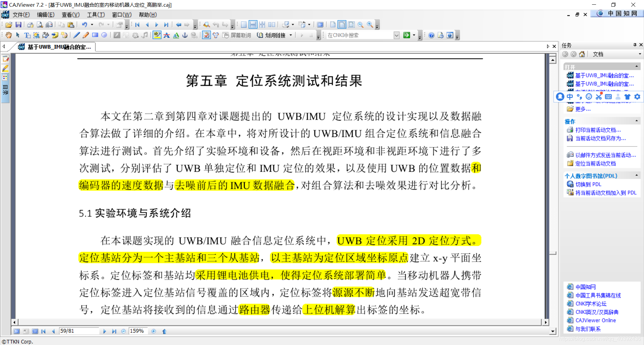The width and height of the screenshot is (644, 345).
Task: Click 打印当前活动文档 link
Action: (598, 130)
